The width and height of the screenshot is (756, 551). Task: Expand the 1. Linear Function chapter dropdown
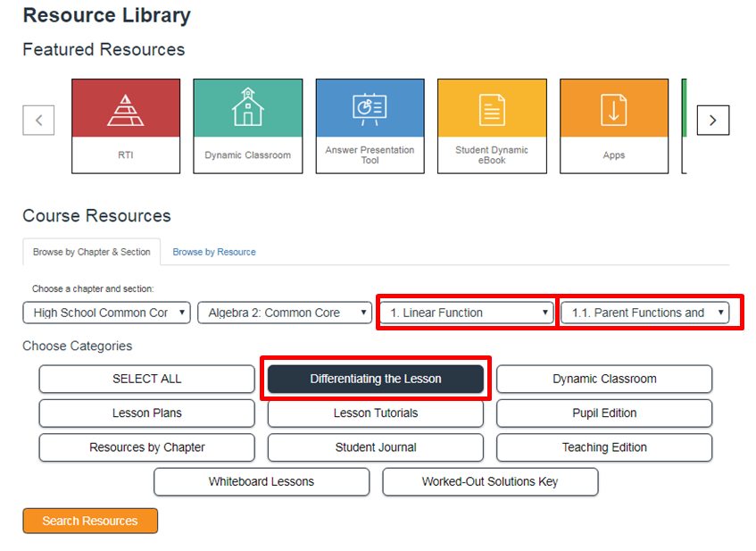pos(465,313)
